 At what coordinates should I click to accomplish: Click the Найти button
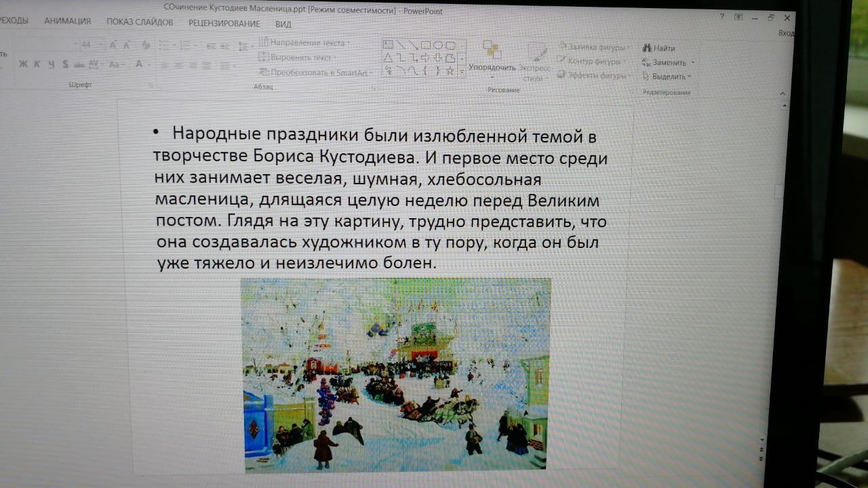point(659,48)
